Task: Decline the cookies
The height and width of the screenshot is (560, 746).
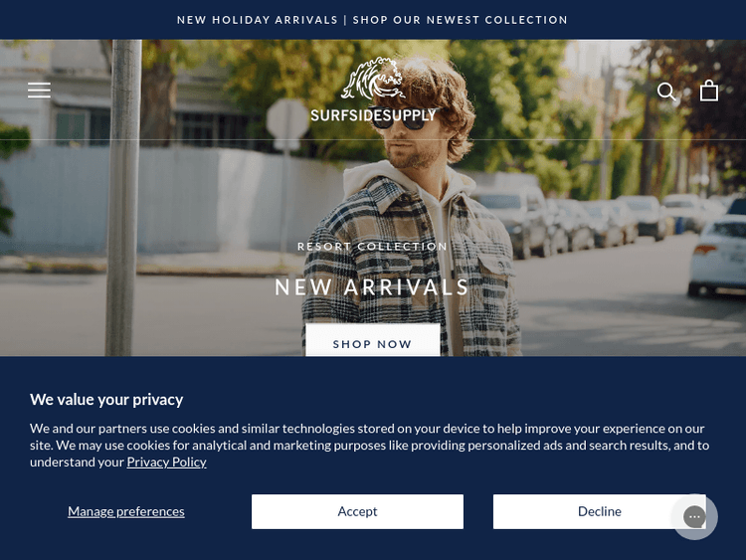Action: point(599,511)
